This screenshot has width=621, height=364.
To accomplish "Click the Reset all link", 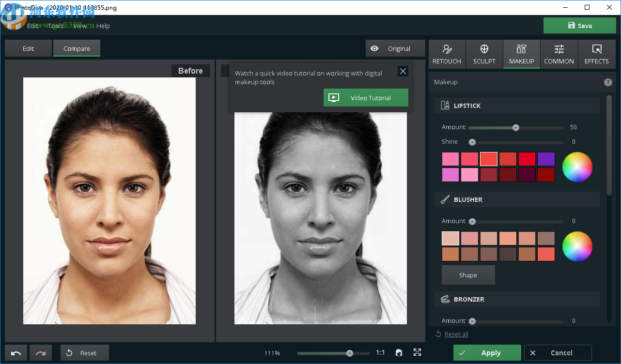I will point(456,334).
